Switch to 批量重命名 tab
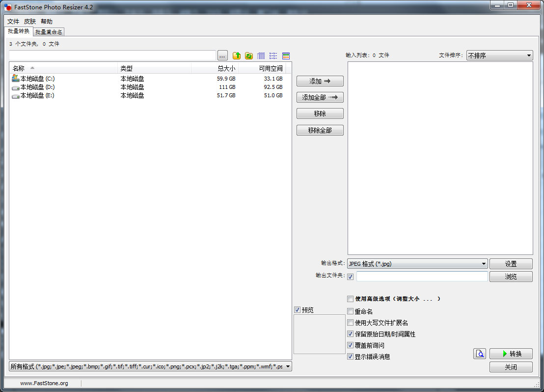 (49, 32)
